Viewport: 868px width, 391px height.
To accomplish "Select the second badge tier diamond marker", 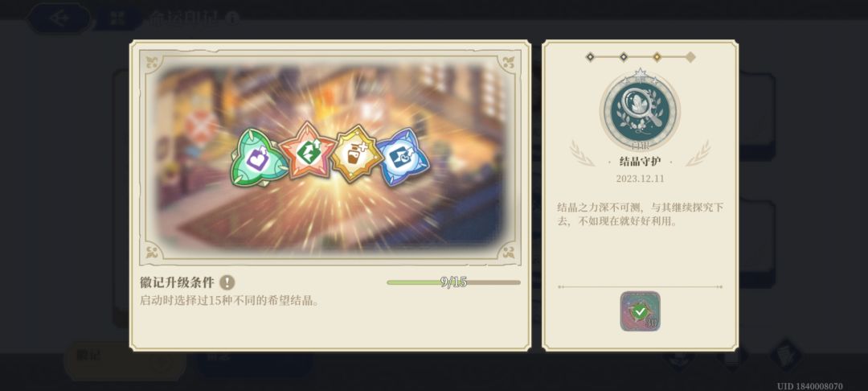I will pyautogui.click(x=624, y=56).
